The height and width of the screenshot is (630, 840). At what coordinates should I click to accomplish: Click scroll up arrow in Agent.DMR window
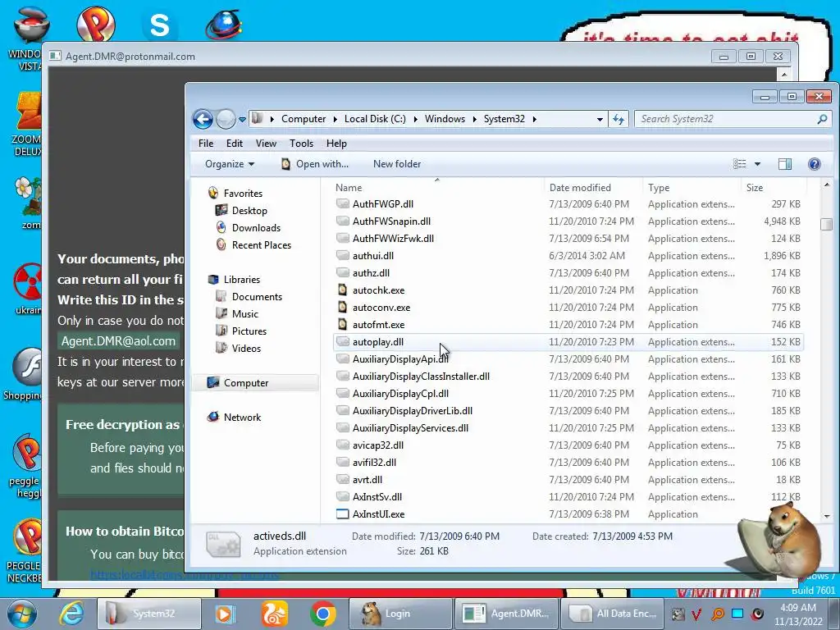coord(783,74)
